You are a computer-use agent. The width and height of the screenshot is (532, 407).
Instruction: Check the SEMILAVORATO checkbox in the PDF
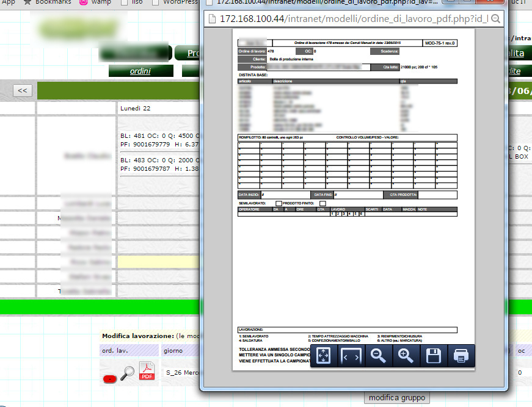click(x=279, y=203)
